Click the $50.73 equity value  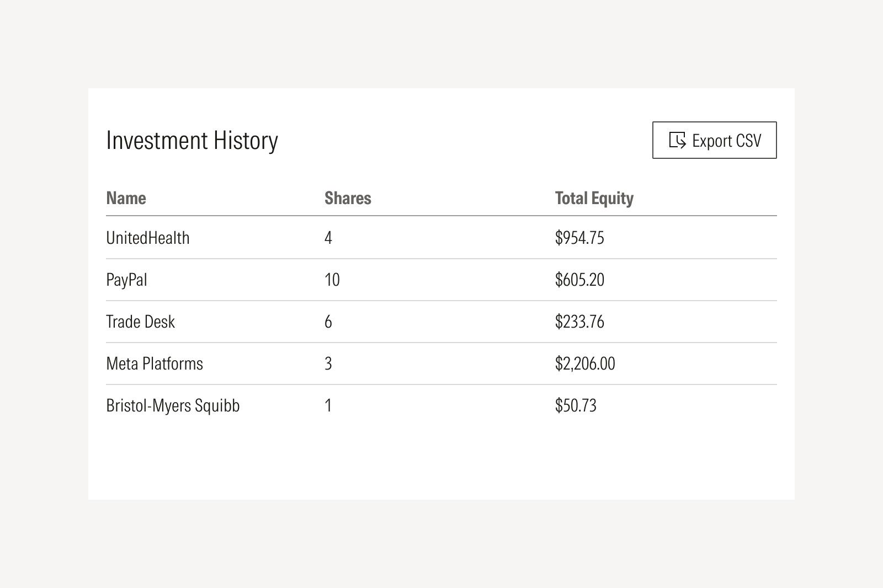(576, 405)
